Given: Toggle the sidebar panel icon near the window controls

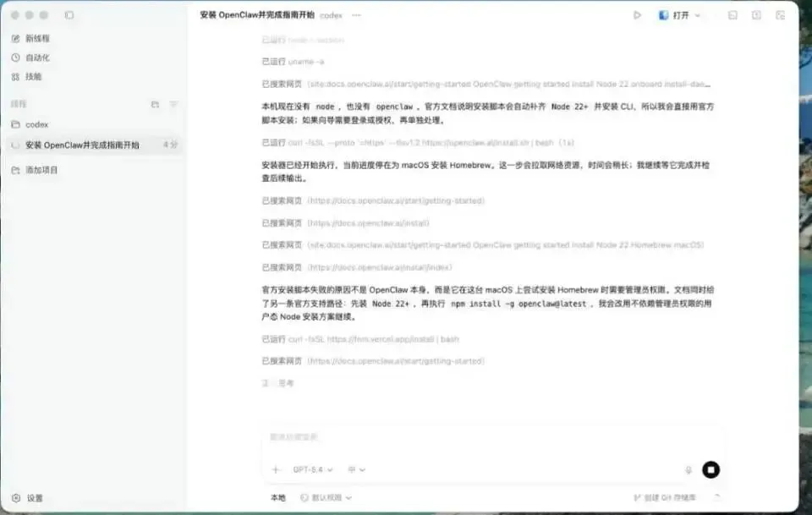Looking at the screenshot, I should tap(69, 15).
